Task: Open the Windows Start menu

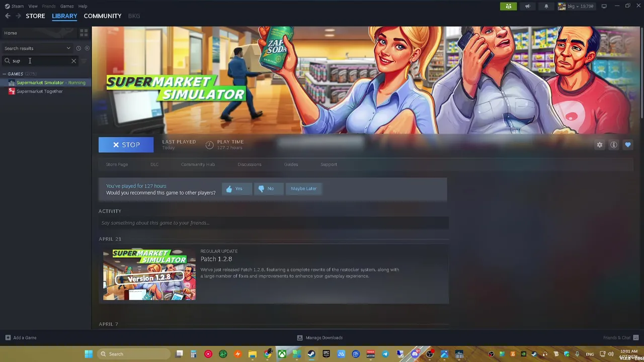Action: click(x=89, y=354)
